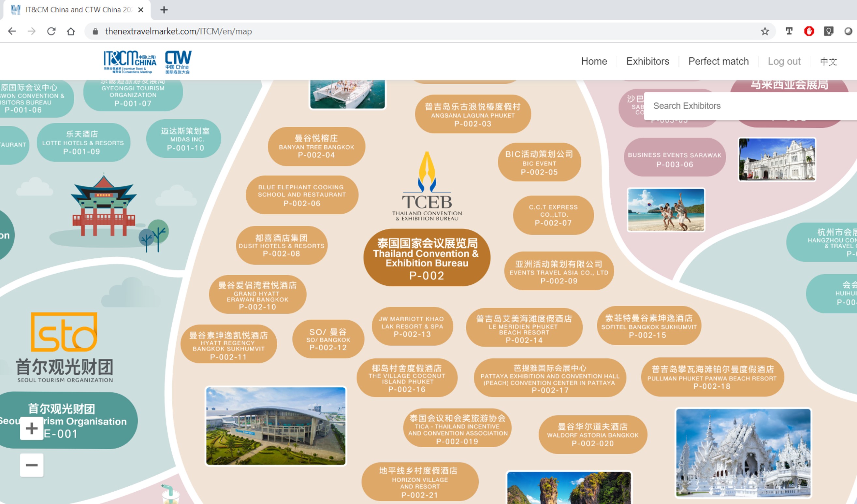Bookmark this page with star icon
Image resolution: width=857 pixels, height=504 pixels.
(x=765, y=31)
